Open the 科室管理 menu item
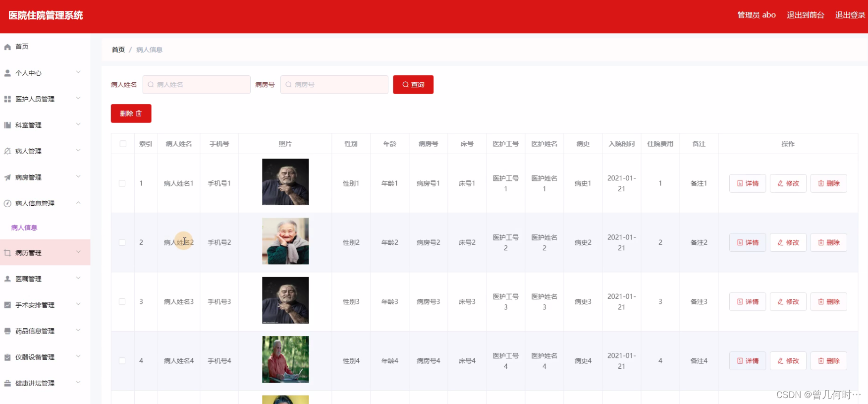 coord(45,125)
